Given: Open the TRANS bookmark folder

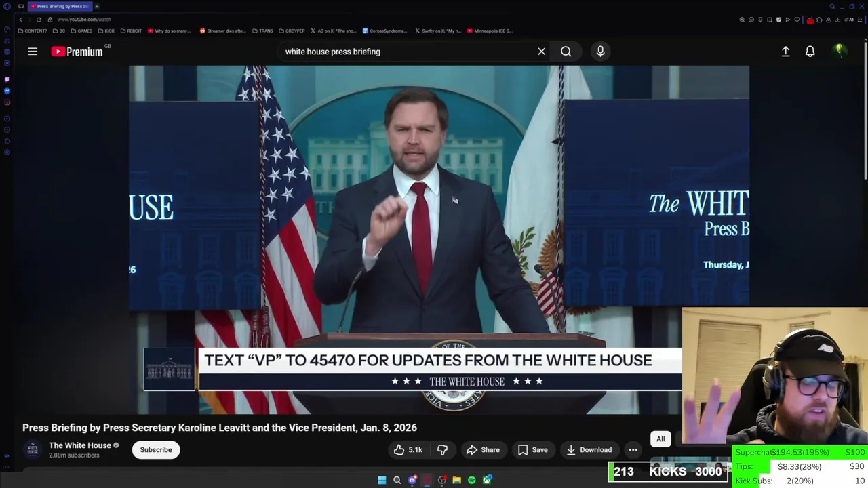Looking at the screenshot, I should click(262, 30).
